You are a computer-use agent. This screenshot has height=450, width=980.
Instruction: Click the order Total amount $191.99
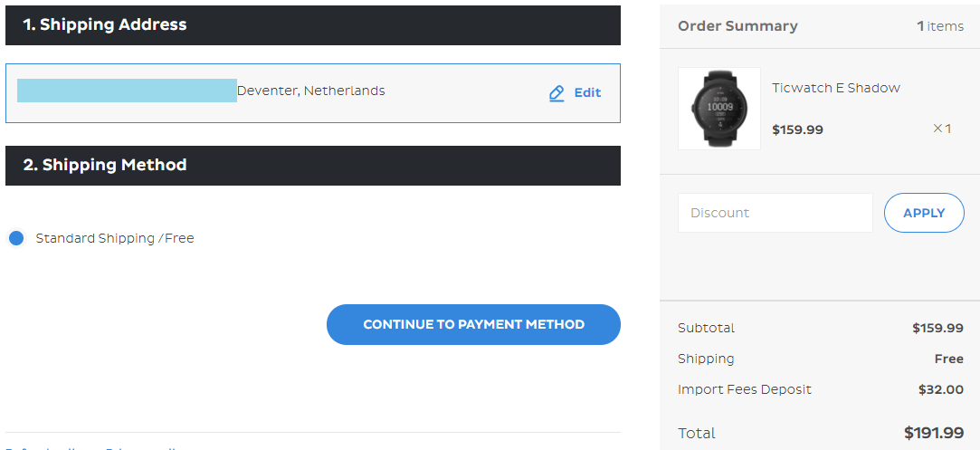[x=934, y=433]
